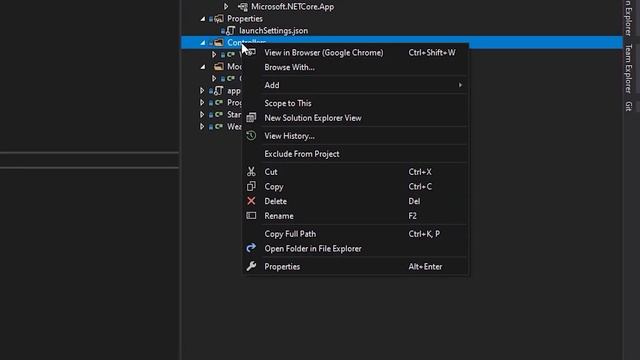Expand the Weather file node
Screen dimensions: 640x360
tap(202, 127)
